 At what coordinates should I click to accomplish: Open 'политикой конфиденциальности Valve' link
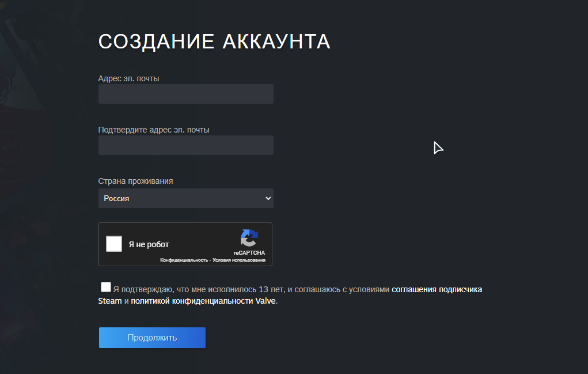point(203,301)
